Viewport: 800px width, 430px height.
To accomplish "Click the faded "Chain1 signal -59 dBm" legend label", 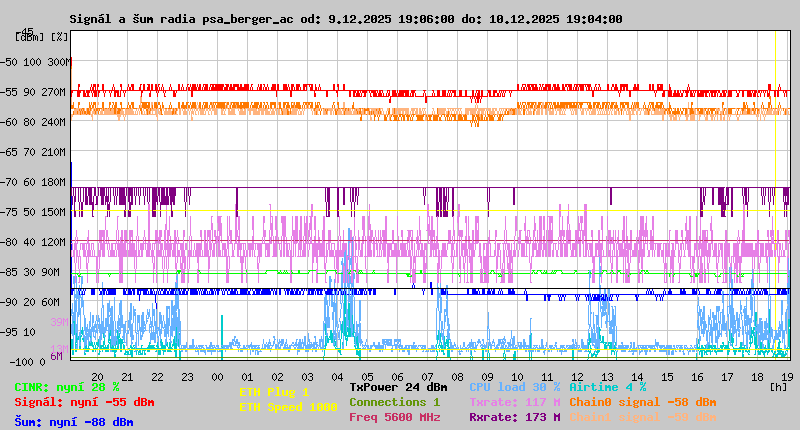I will [x=642, y=417].
